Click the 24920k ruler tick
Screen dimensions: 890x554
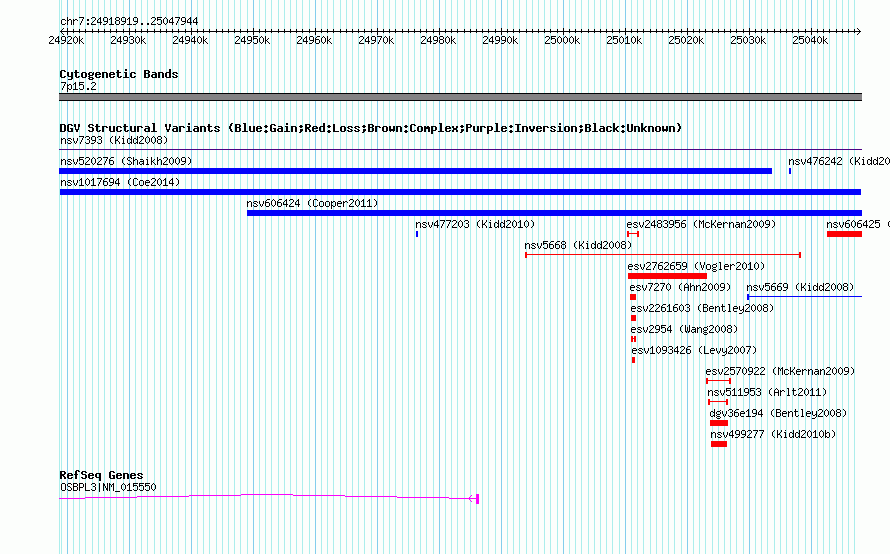tap(66, 40)
